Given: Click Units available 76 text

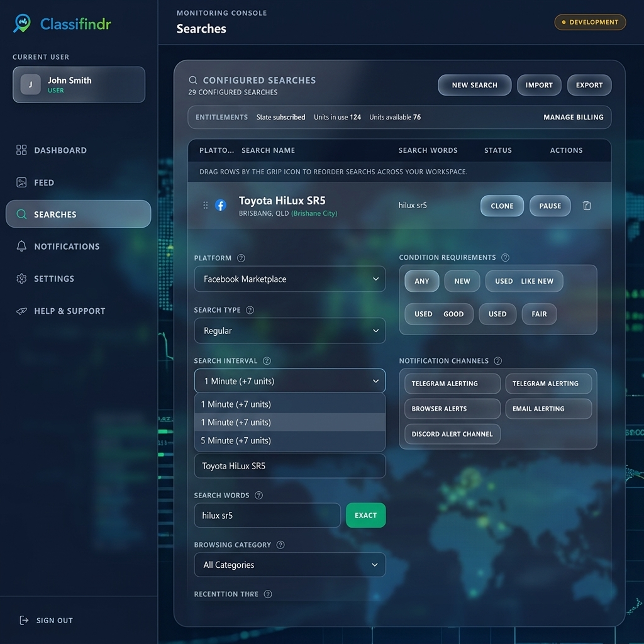Looking at the screenshot, I should (x=395, y=117).
